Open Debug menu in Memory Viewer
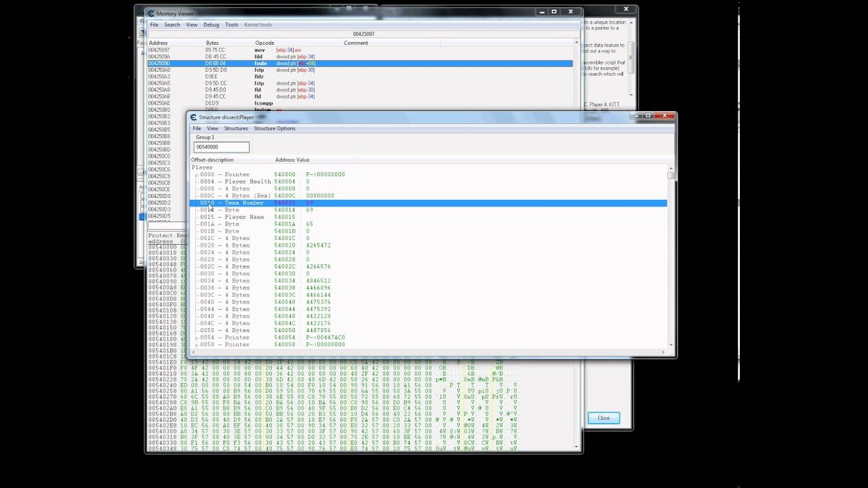The width and height of the screenshot is (868, 488). coord(211,24)
